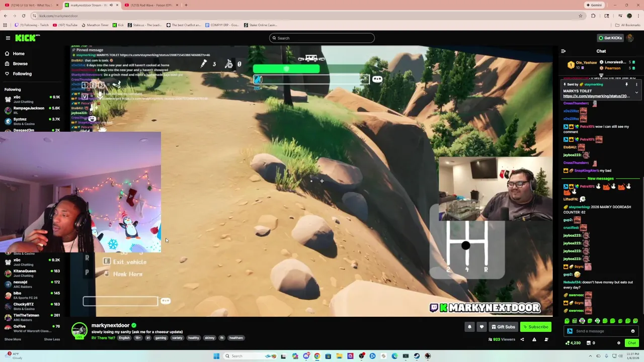Open chat settings gear
The height and width of the screenshot is (362, 644).
619,343
